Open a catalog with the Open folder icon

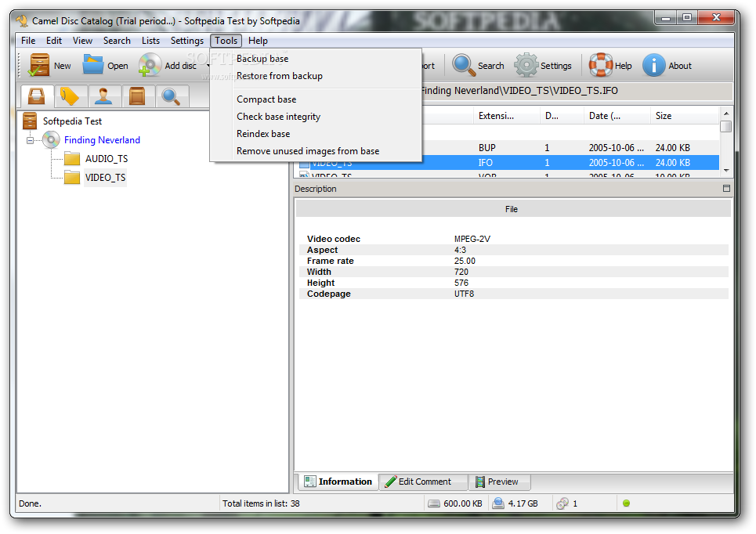coord(93,64)
